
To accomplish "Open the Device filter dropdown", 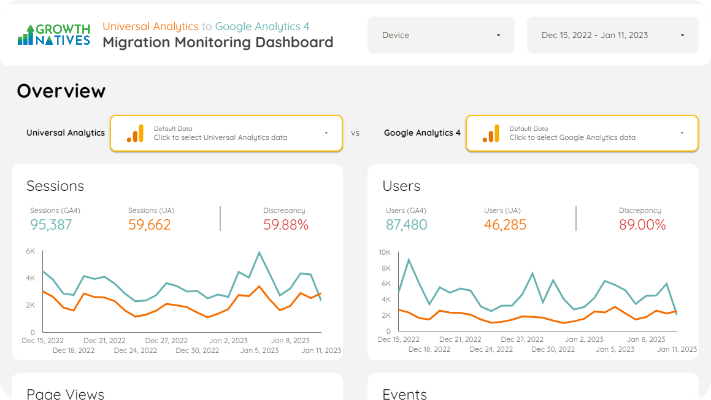I will pyautogui.click(x=441, y=35).
